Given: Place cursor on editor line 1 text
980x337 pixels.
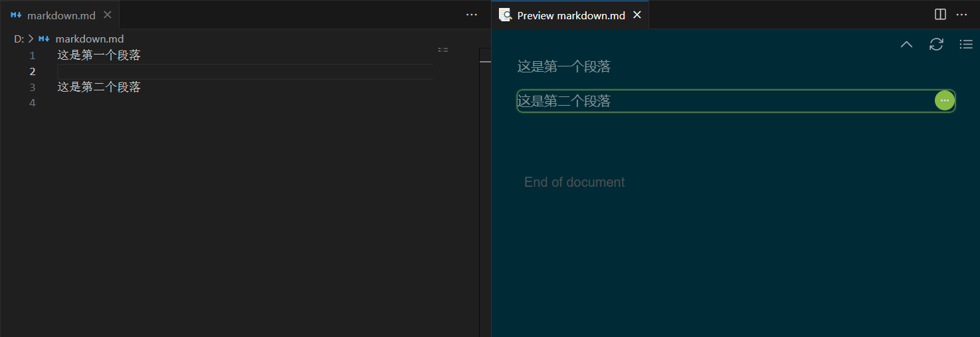Looking at the screenshot, I should tap(99, 55).
